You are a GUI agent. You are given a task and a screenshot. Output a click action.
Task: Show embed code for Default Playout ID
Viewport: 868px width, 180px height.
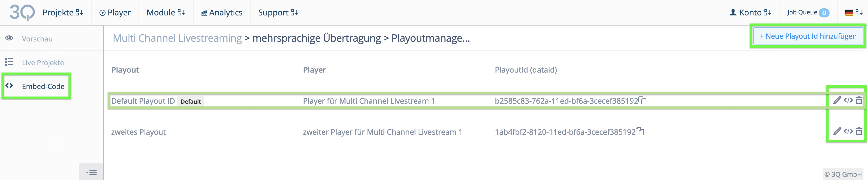click(x=848, y=100)
